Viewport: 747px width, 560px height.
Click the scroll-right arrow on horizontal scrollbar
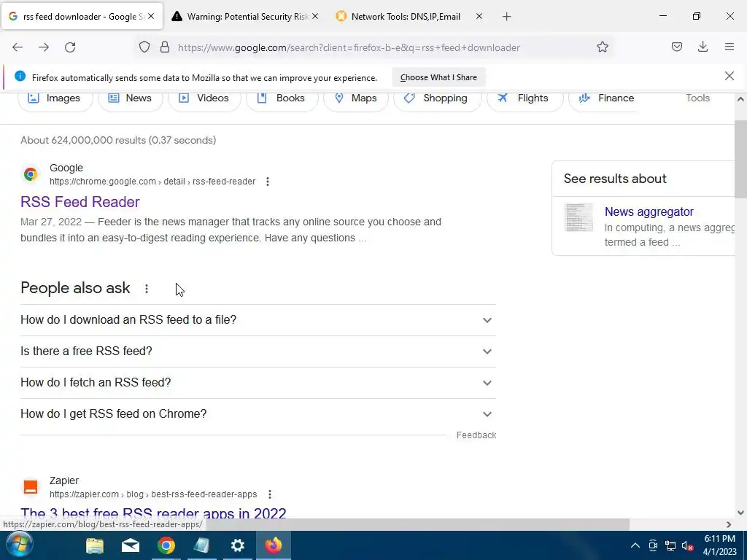(729, 524)
